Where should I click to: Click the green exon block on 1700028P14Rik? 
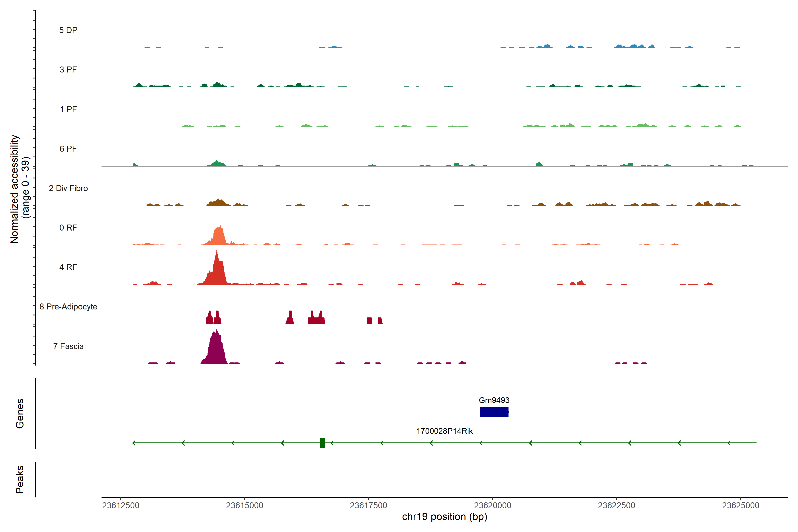(x=322, y=443)
